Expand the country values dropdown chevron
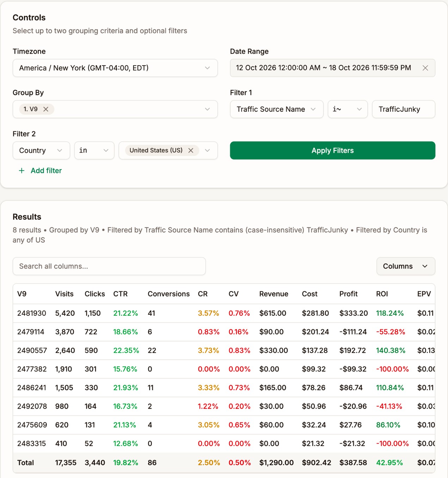This screenshot has height=478, width=448. (207, 150)
